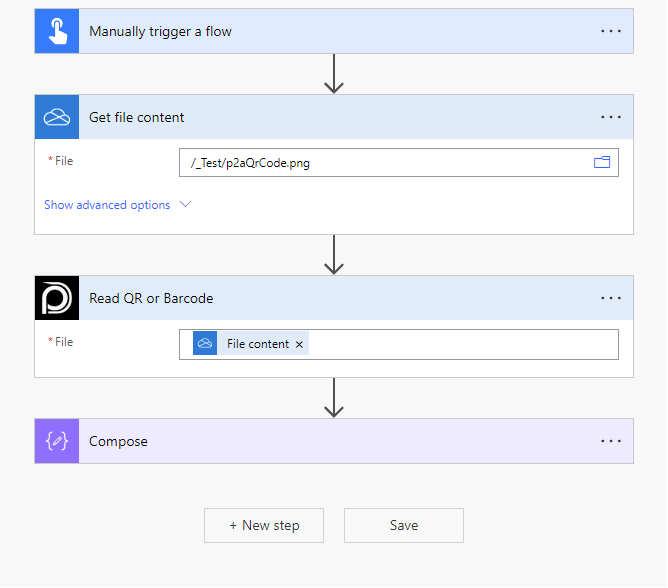Click the Read QR or Barcode connector icon
Viewport: 668px width, 588px height.
57,298
